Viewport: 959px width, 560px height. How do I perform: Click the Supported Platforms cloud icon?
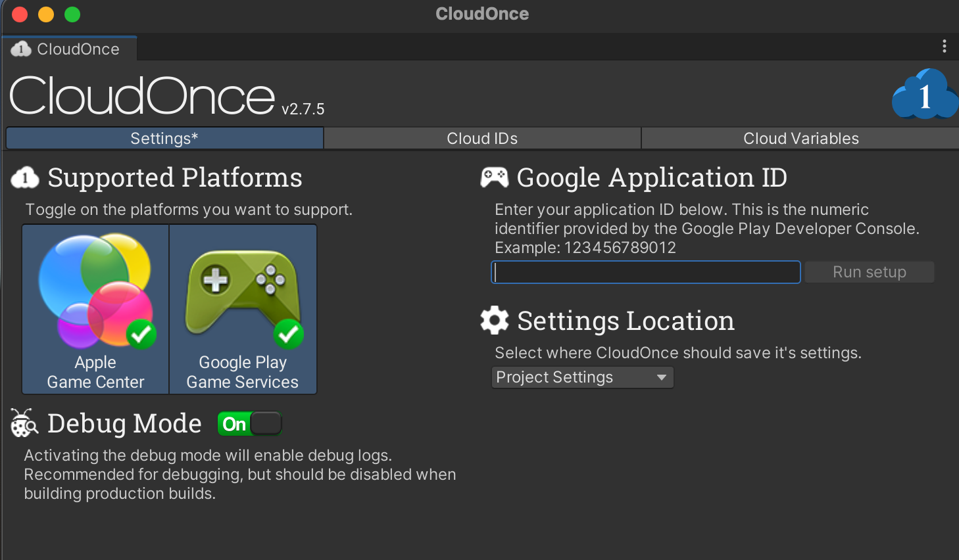tap(25, 178)
